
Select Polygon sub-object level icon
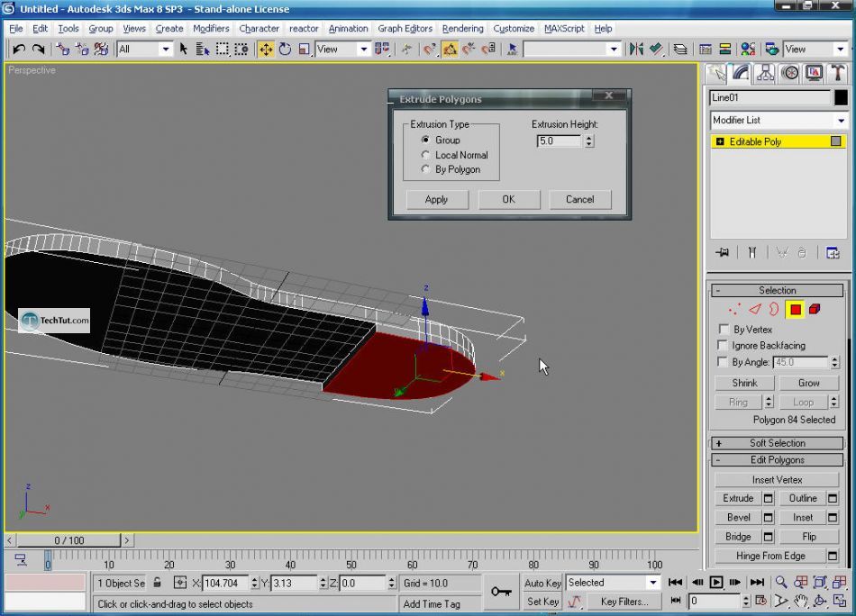796,310
